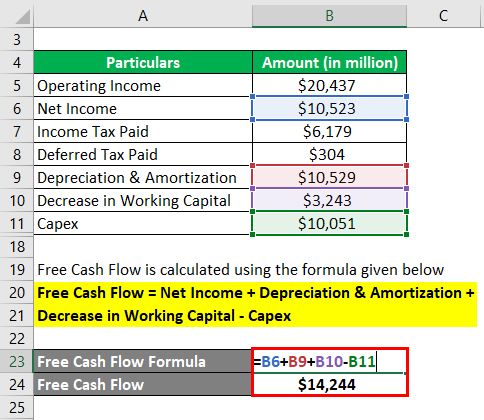Select the Deferred Tax Paid cell

pyautogui.click(x=143, y=154)
